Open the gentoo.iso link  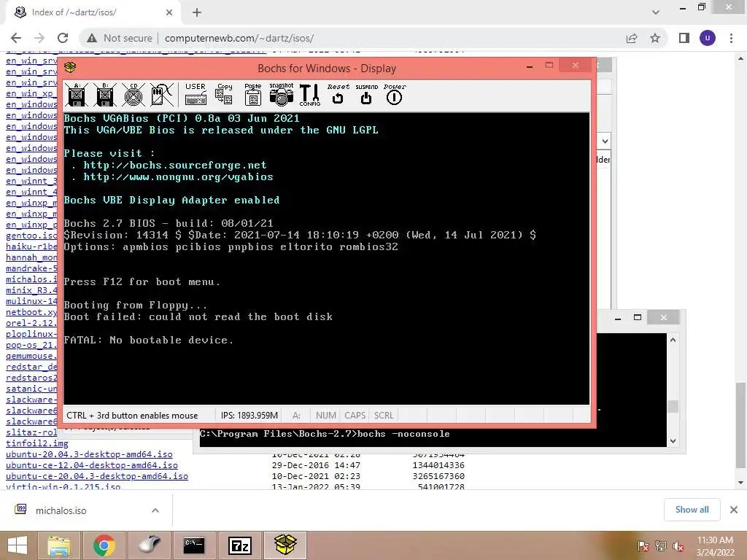click(x=31, y=236)
